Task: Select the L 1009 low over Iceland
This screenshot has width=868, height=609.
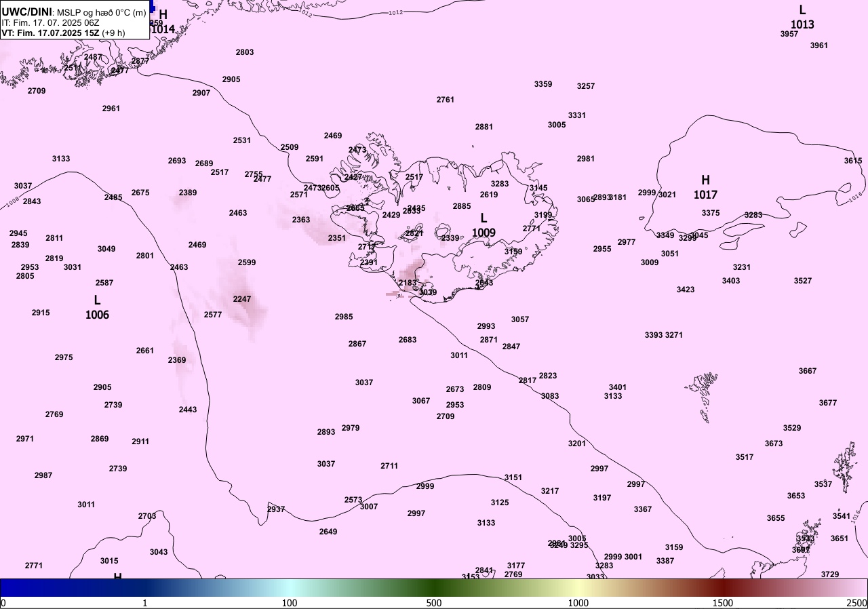Action: click(x=484, y=225)
